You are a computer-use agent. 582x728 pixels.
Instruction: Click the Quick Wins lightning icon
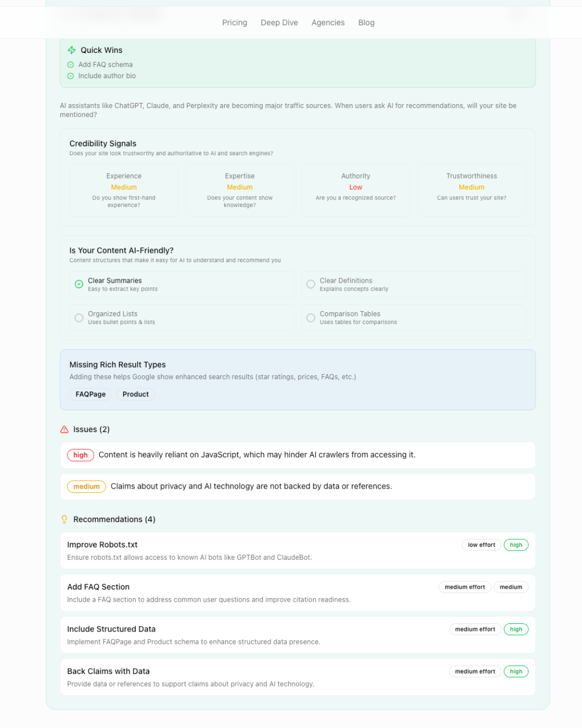[72, 50]
